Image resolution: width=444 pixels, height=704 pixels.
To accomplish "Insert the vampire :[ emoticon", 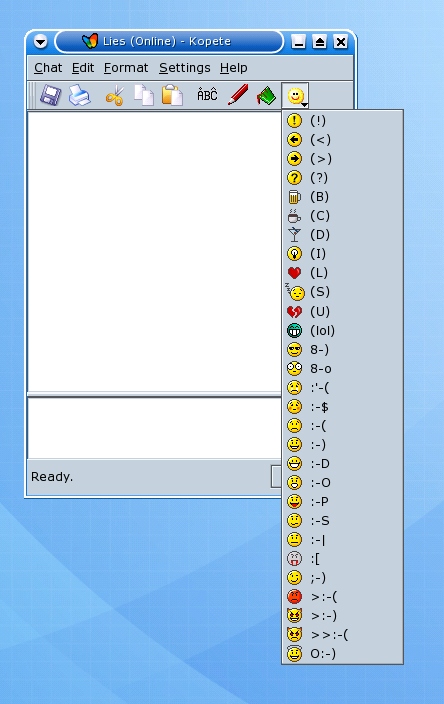I will tap(342, 559).
